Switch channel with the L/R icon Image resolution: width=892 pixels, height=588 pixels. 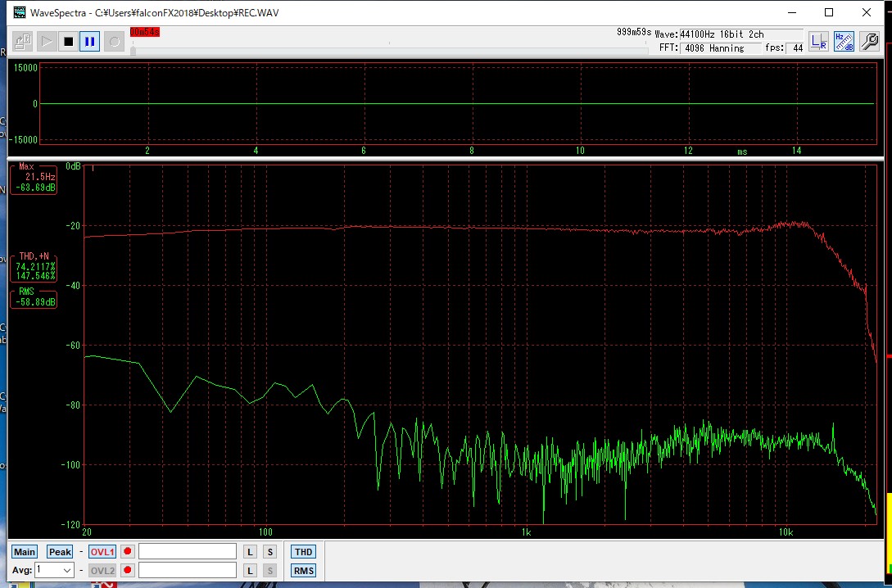tap(817, 42)
